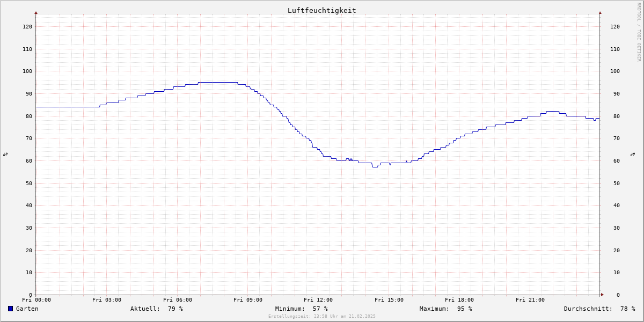
Task: Click the Luftfeuchtigkeit chart title
Action: click(322, 10)
